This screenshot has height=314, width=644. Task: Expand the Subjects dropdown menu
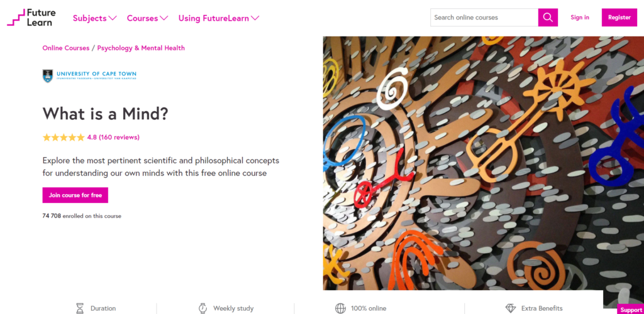pos(95,18)
